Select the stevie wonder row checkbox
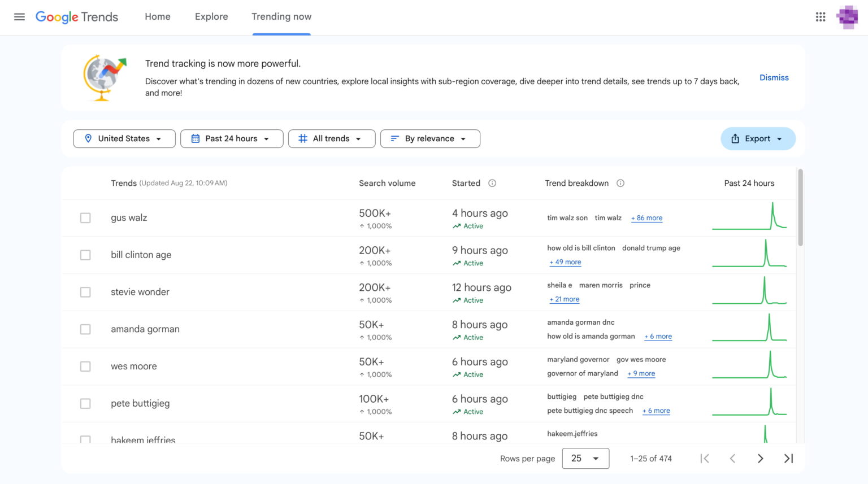This screenshot has height=484, width=868. click(x=85, y=292)
